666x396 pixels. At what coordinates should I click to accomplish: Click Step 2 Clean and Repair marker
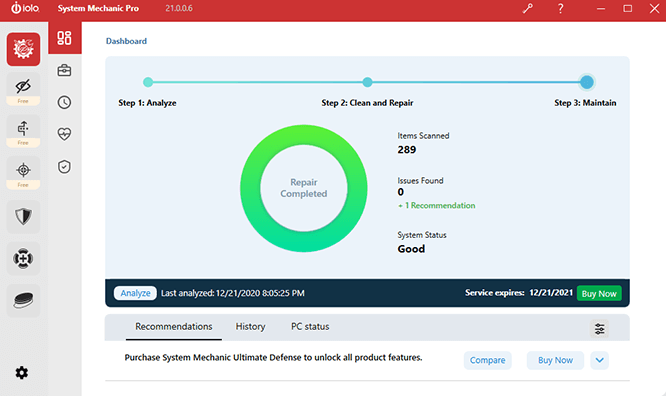(367, 82)
